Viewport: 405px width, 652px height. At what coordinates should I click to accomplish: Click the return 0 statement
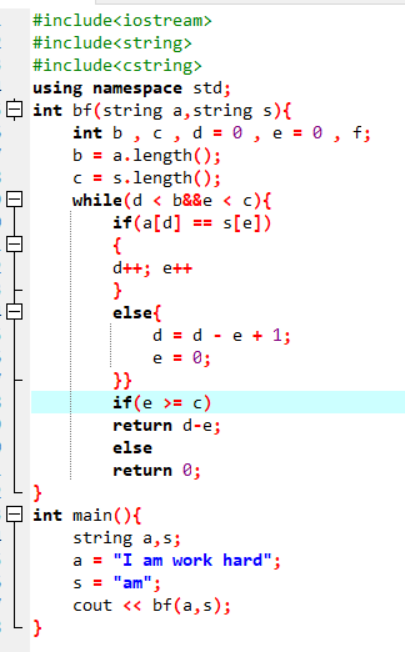click(157, 470)
